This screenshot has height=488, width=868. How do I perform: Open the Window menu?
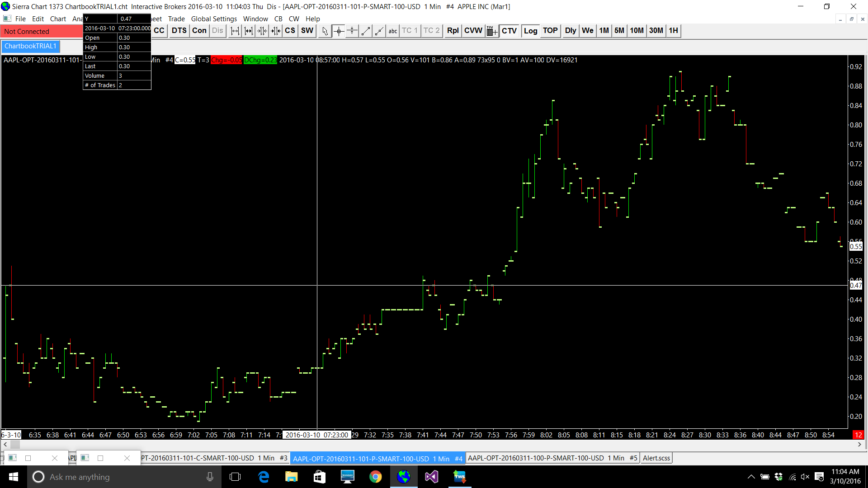255,19
